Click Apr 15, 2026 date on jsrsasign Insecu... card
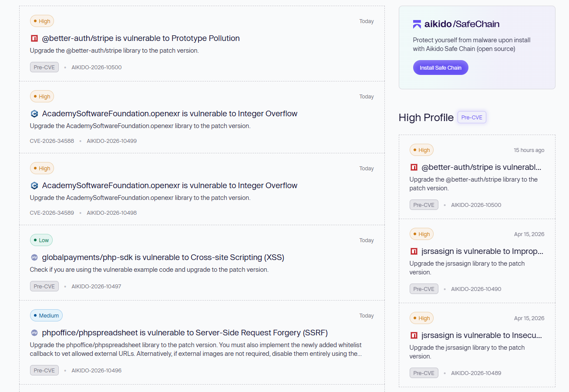Screen dimensions: 569x392 tap(529, 318)
